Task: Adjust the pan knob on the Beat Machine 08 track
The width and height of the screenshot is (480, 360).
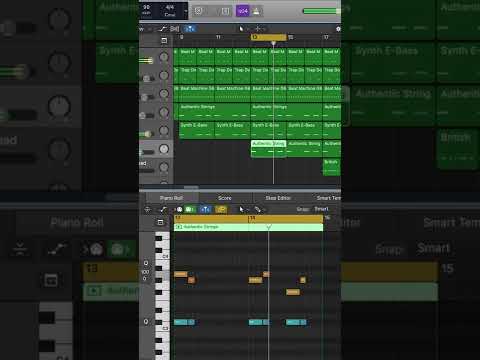Action: (x=164, y=94)
